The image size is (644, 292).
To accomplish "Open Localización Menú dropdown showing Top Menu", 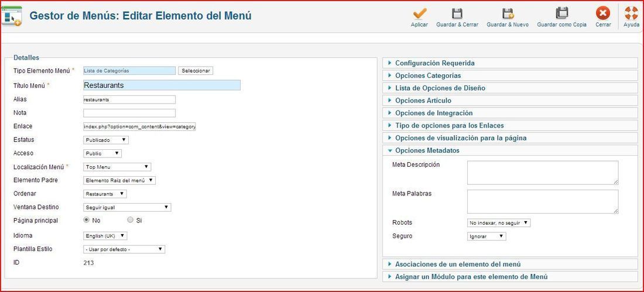I will (117, 167).
